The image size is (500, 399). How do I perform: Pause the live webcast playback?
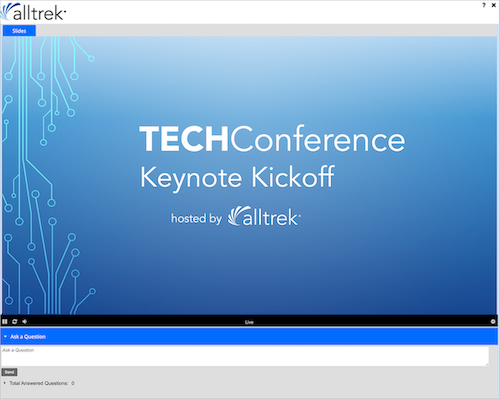5,321
